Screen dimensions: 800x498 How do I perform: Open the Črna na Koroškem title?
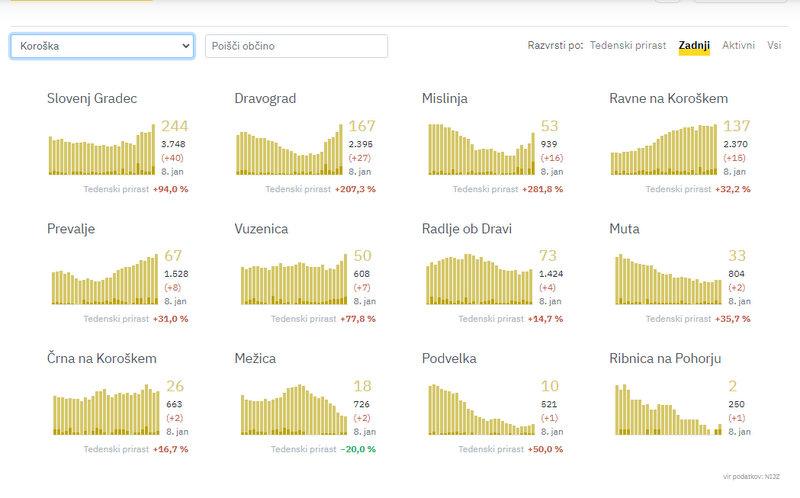point(102,358)
